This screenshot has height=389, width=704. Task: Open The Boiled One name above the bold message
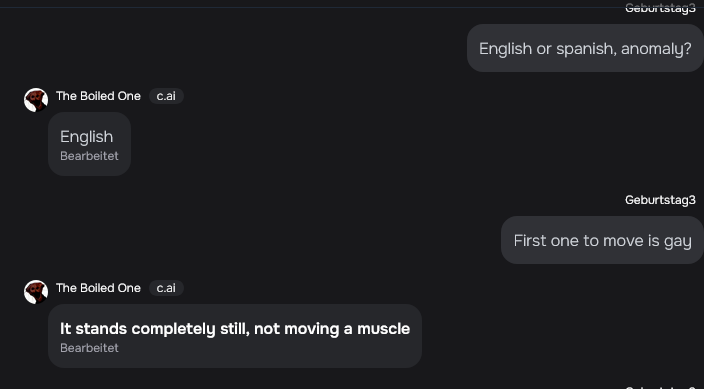[98, 288]
